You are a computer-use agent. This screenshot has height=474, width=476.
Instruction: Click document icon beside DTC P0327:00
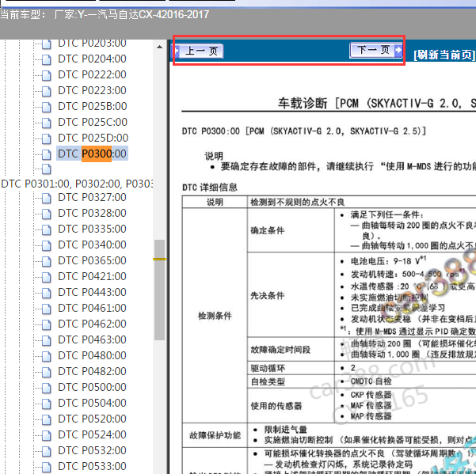click(47, 198)
